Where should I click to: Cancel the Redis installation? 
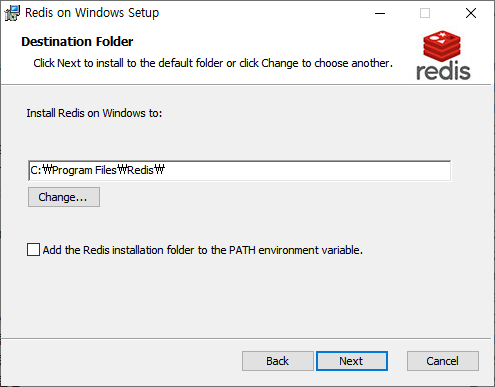click(x=443, y=361)
